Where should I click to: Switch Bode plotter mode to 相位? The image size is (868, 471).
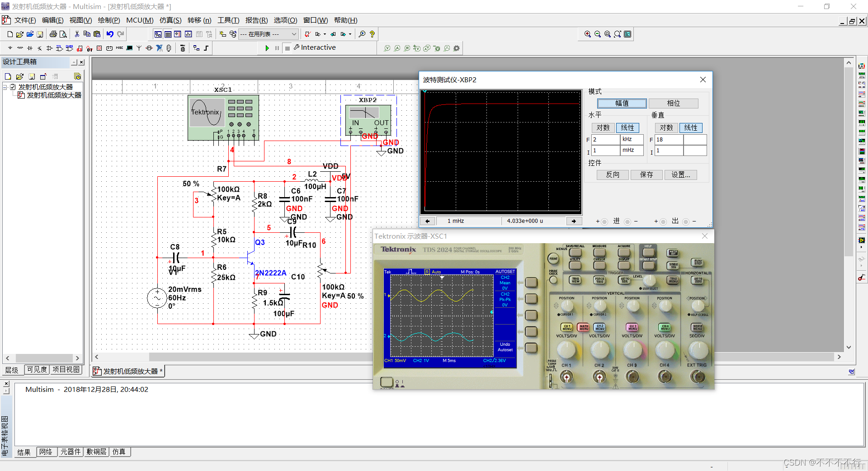673,103
